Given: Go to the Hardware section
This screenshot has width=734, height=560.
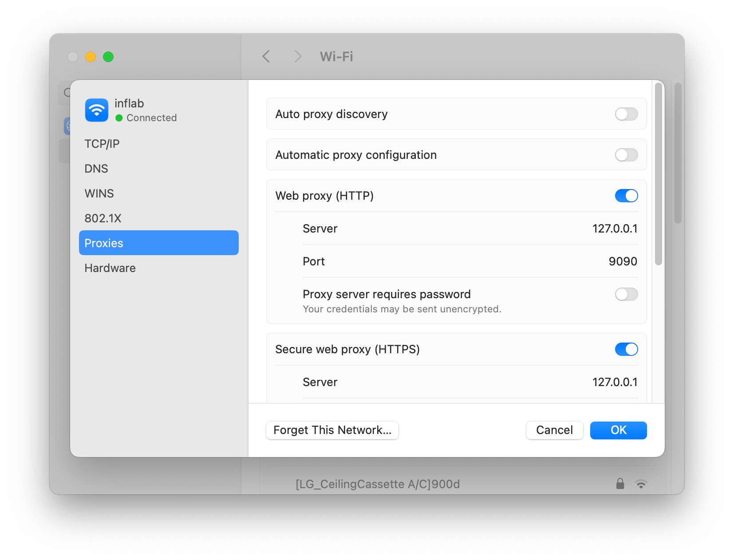Looking at the screenshot, I should [110, 268].
